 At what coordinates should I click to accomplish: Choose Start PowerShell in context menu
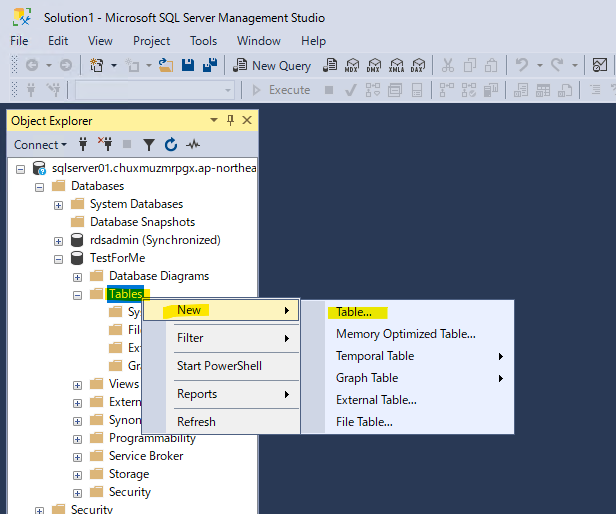point(221,366)
